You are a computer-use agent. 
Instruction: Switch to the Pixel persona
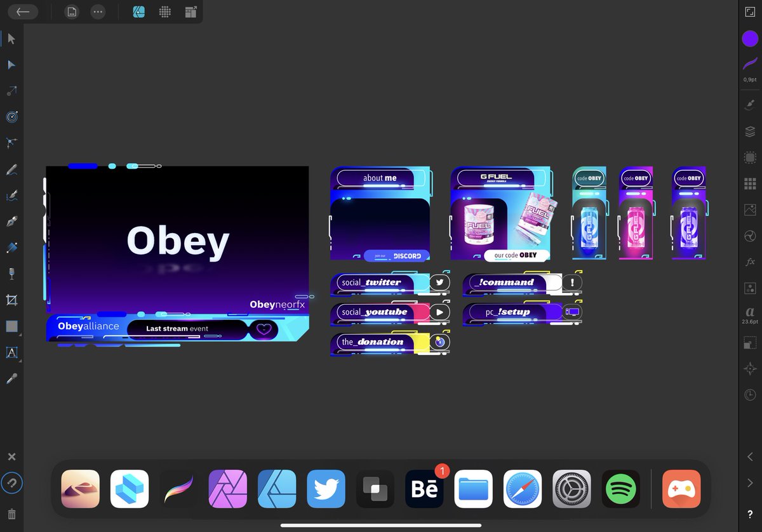pos(165,11)
